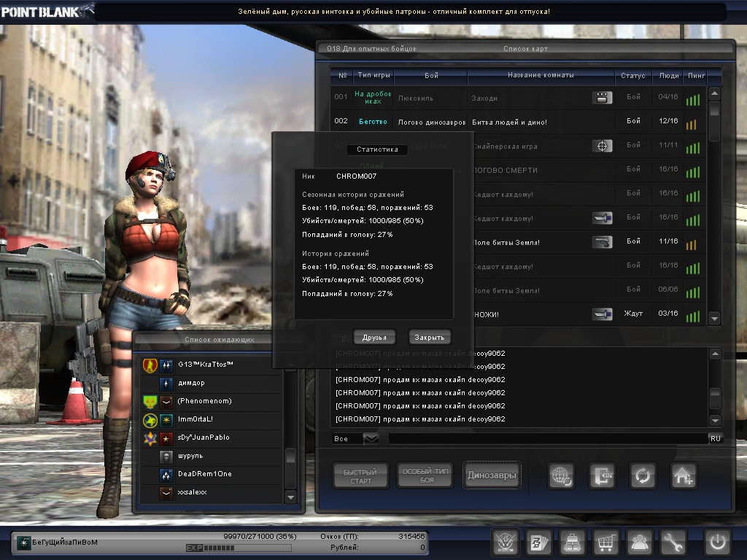The image size is (747, 560).
Task: Open the friends community icon
Action: [640, 542]
